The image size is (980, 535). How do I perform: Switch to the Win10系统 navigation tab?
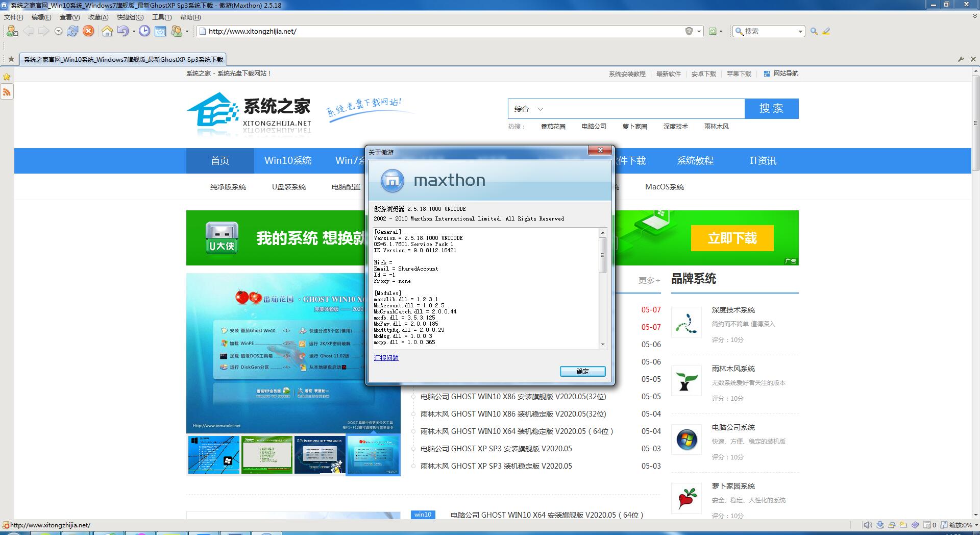287,161
